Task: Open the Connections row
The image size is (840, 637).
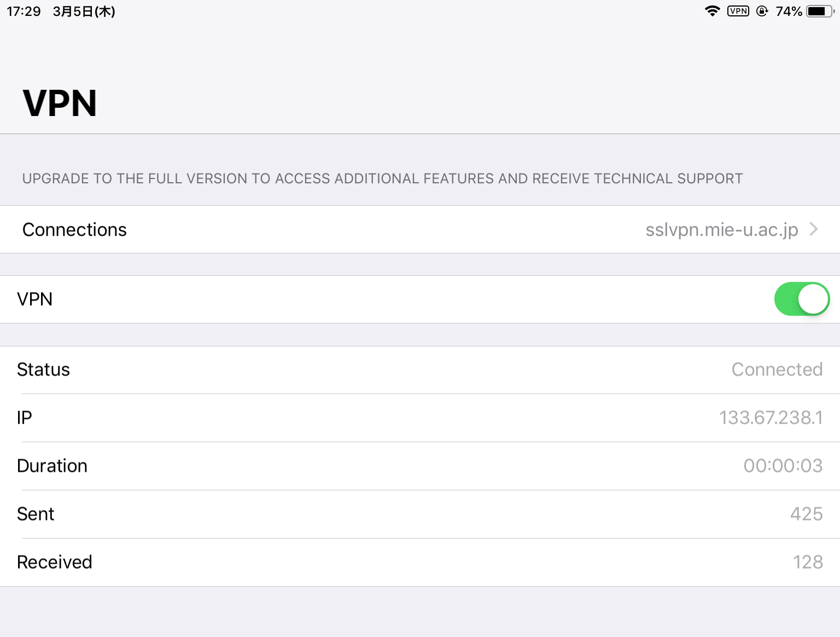Action: [420, 229]
